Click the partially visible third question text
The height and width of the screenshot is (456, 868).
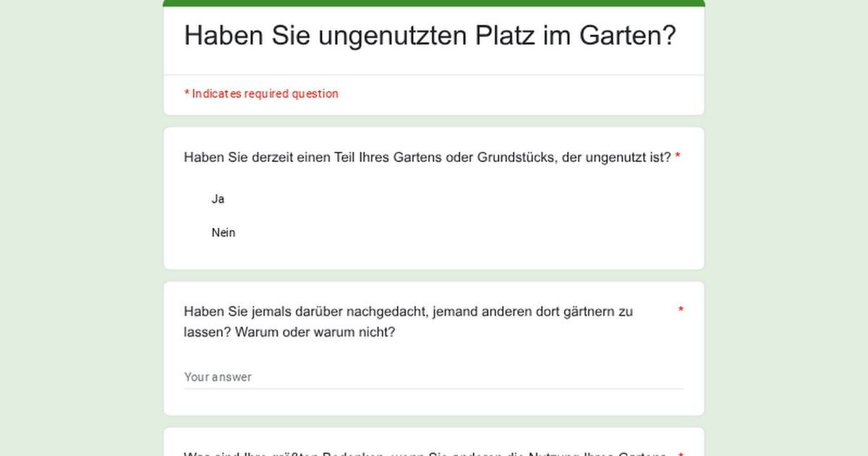[x=425, y=453]
